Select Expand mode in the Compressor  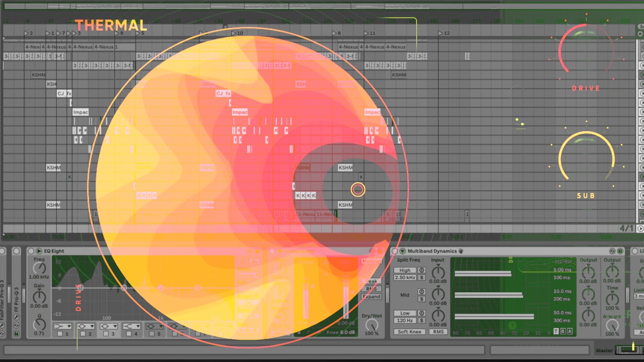pyautogui.click(x=371, y=297)
